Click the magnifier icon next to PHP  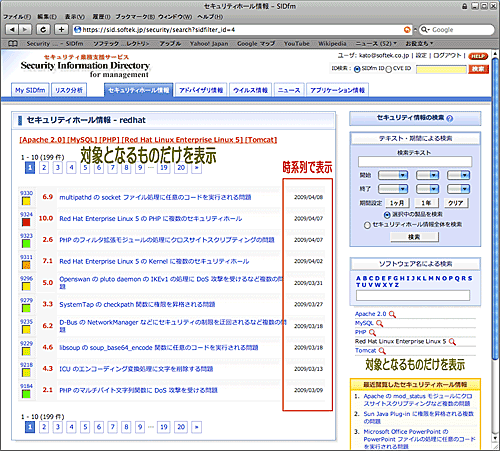tap(372, 332)
